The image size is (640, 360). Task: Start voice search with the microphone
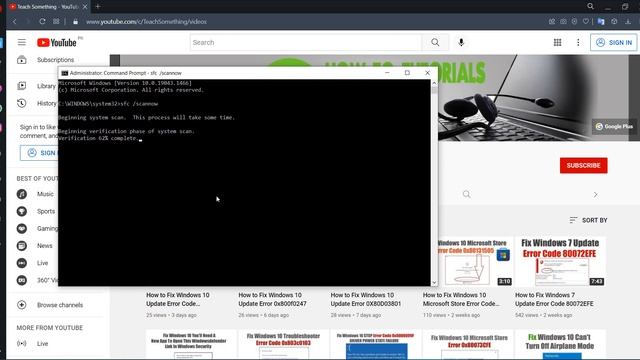(461, 42)
